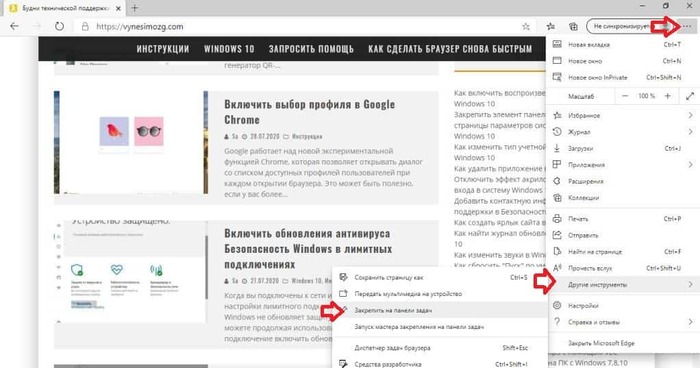
Task: Open Коллекции in the Edge menu
Action: (623, 198)
